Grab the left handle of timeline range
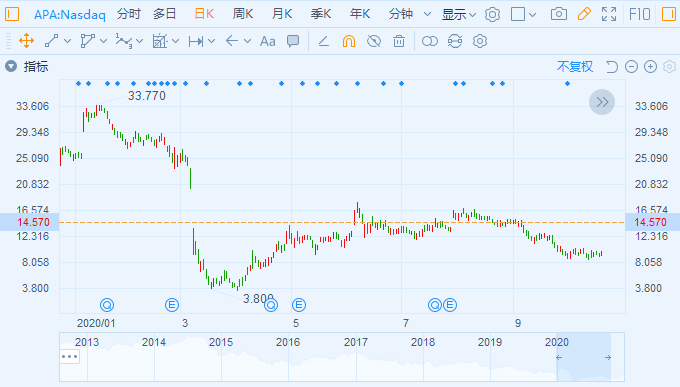 559,357
